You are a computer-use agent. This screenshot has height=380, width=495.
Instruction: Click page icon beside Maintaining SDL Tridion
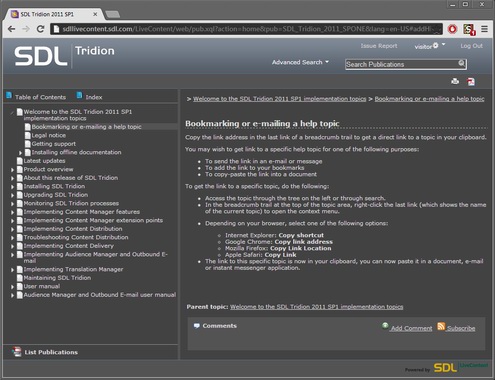pyautogui.click(x=20, y=278)
